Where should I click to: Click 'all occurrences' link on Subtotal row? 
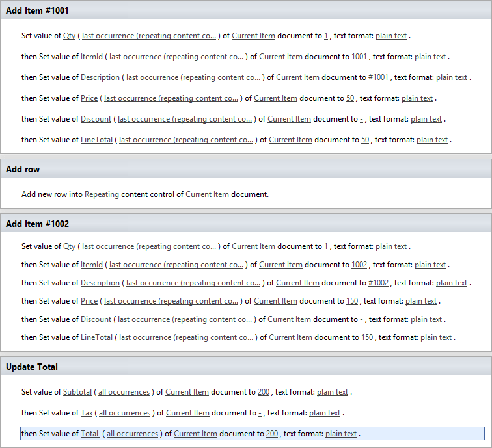tap(124, 392)
